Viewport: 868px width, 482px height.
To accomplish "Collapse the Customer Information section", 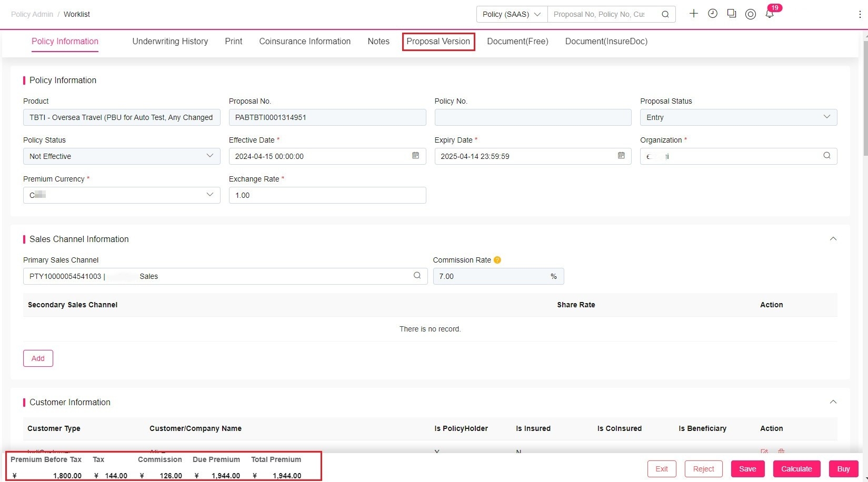I will (833, 402).
